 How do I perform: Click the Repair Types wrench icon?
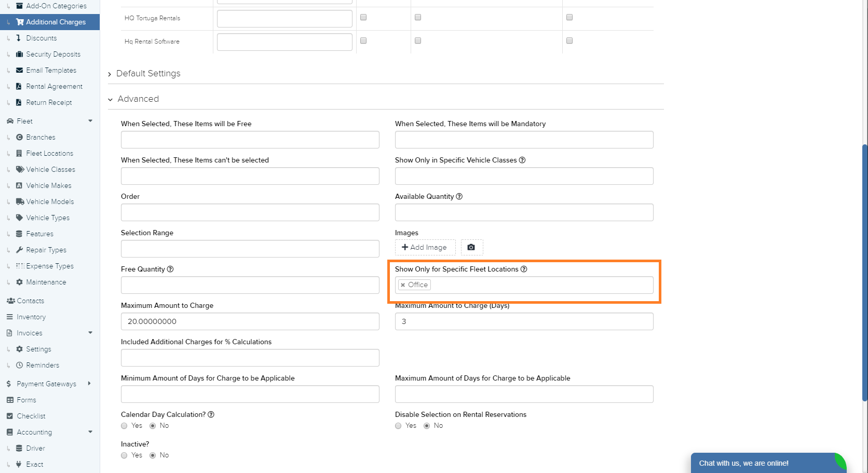pyautogui.click(x=19, y=250)
